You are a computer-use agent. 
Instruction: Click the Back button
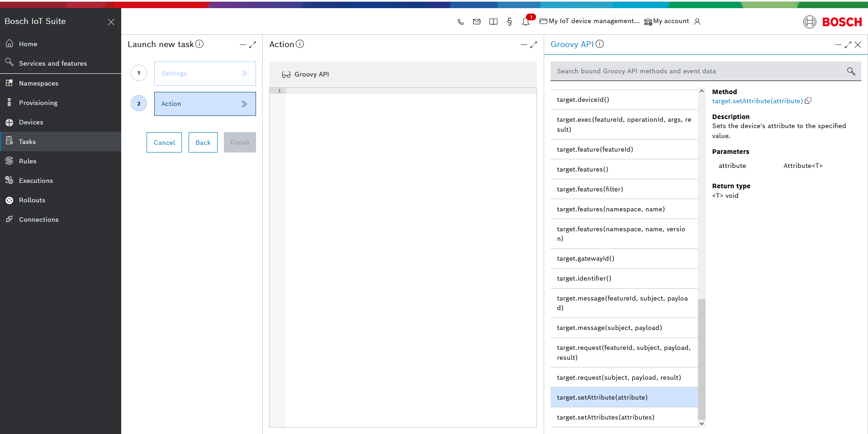click(x=203, y=143)
